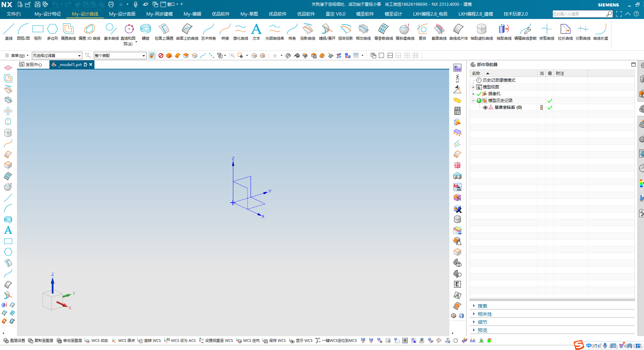Toggle green check on 摄像机 node
This screenshot has width=644, height=350.
click(x=479, y=94)
